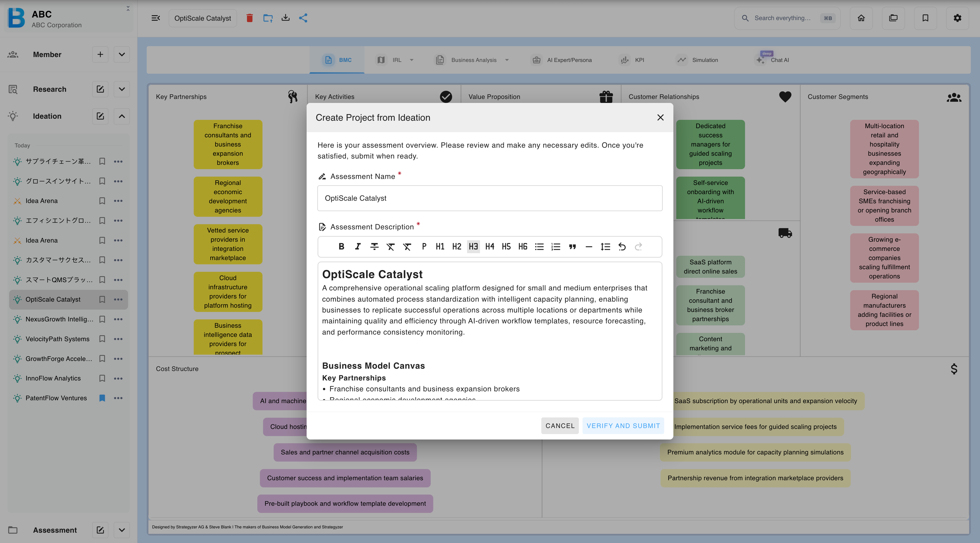Viewport: 980px width, 543px height.
Task: Add a new member with plus button
Action: pos(100,54)
